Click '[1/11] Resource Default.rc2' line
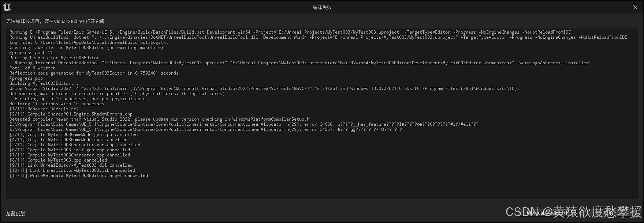 point(44,109)
